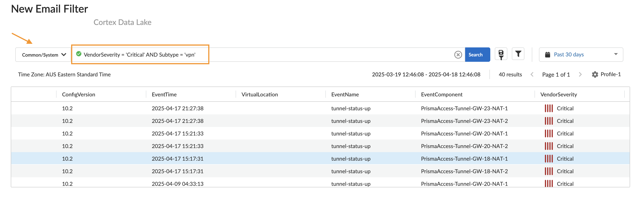The width and height of the screenshot is (644, 204).
Task: Click the calendar icon in the time range selector
Action: tap(548, 54)
